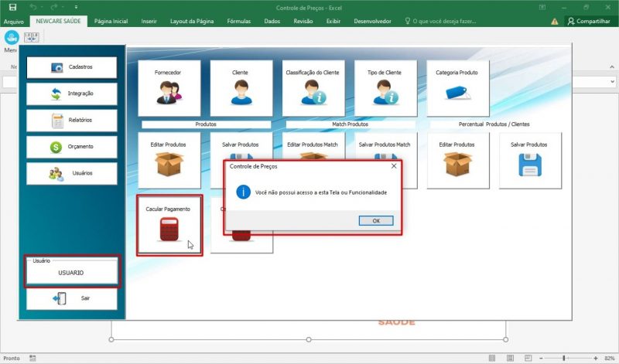The image size is (619, 364).
Task: Click Editar Produtos box under Produtos
Action: tap(169, 162)
